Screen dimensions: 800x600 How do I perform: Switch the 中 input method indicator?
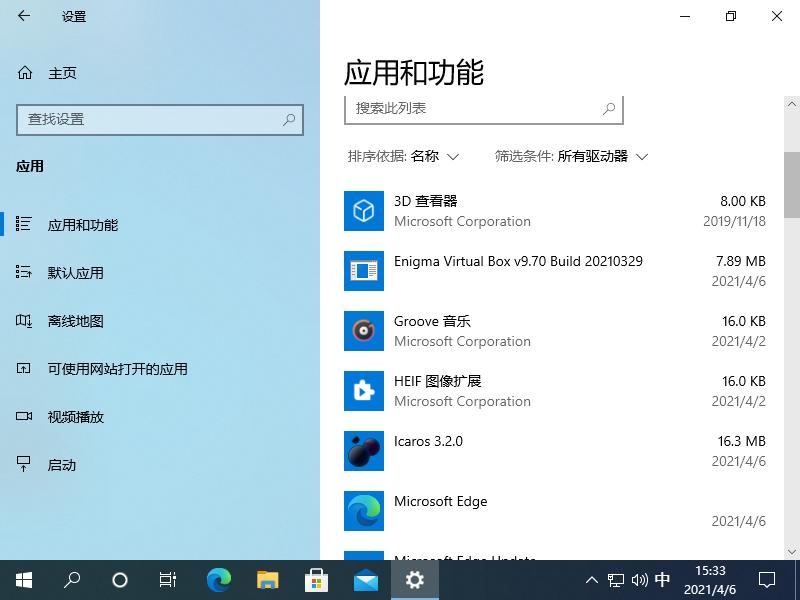(662, 579)
